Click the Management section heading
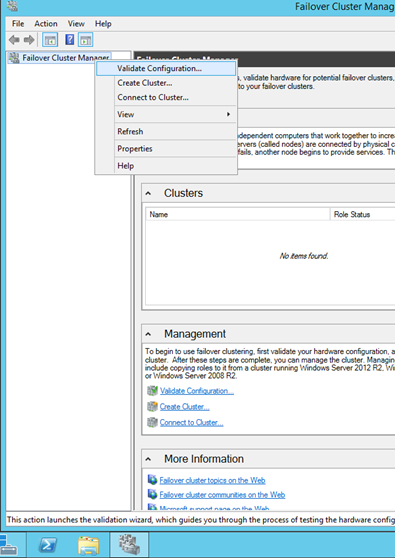The height and width of the screenshot is (558, 395). pos(195,334)
